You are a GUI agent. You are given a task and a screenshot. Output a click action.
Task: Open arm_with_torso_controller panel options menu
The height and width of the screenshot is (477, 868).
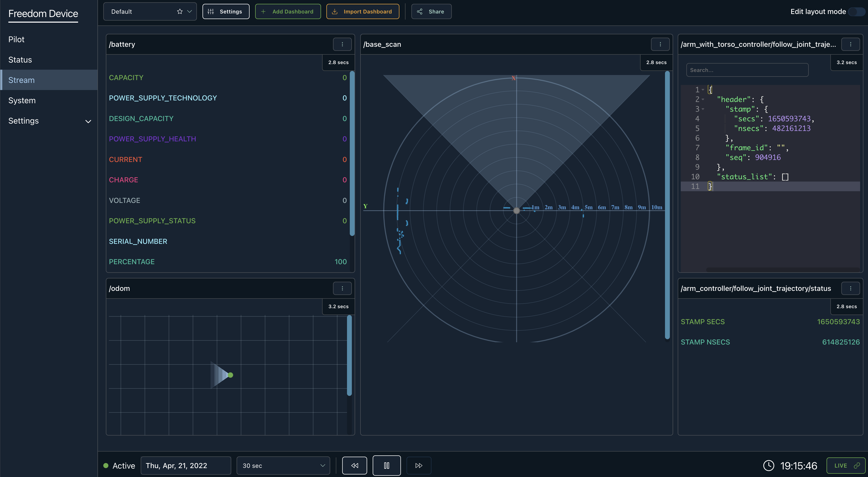click(850, 44)
